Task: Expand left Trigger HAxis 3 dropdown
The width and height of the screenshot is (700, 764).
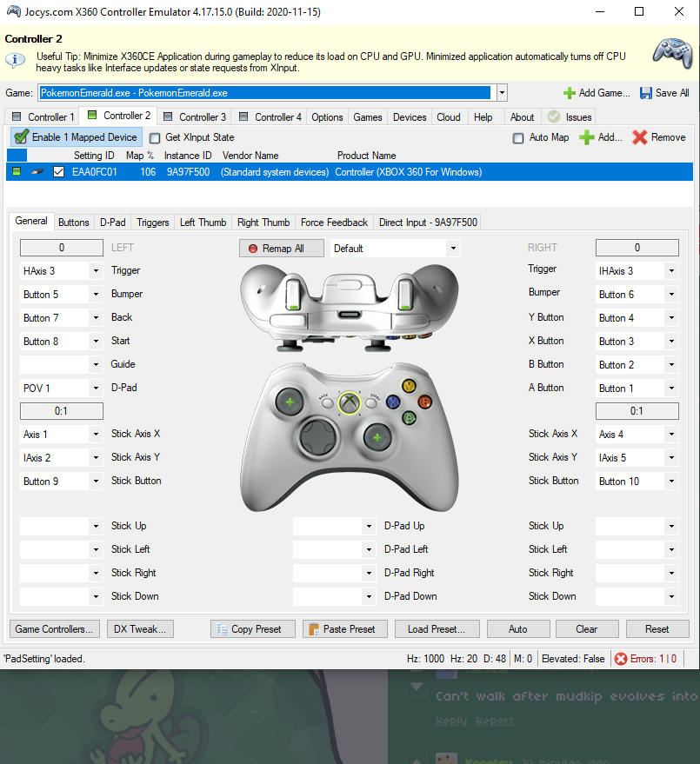Action: point(96,271)
